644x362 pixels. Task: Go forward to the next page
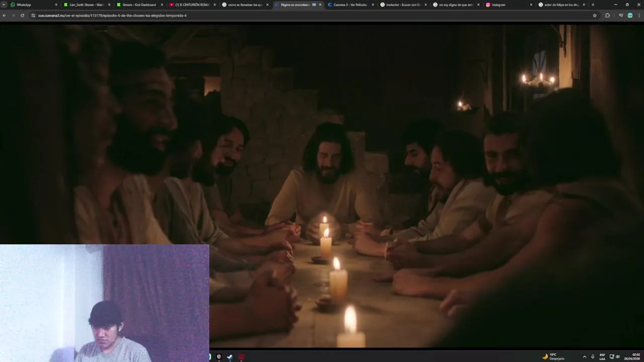point(13,16)
